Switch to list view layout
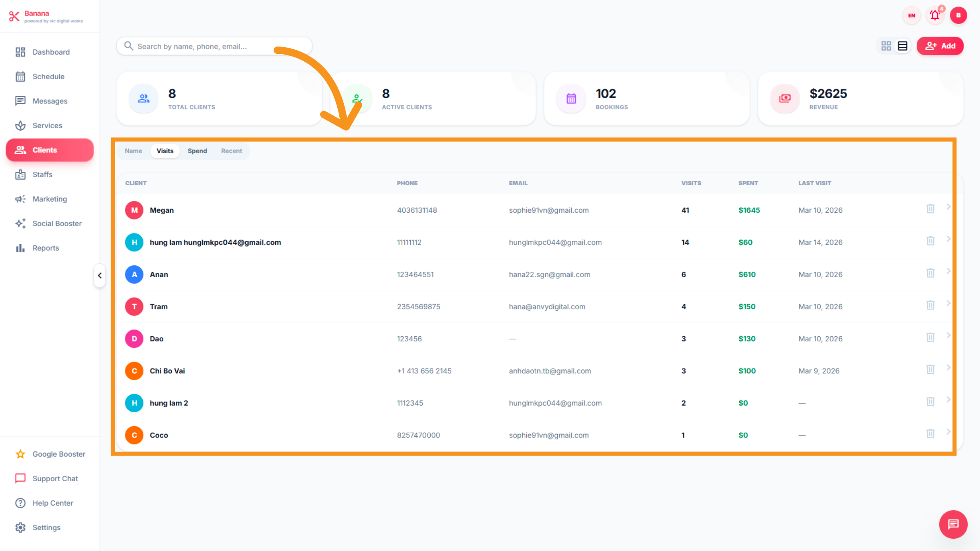 coord(902,46)
